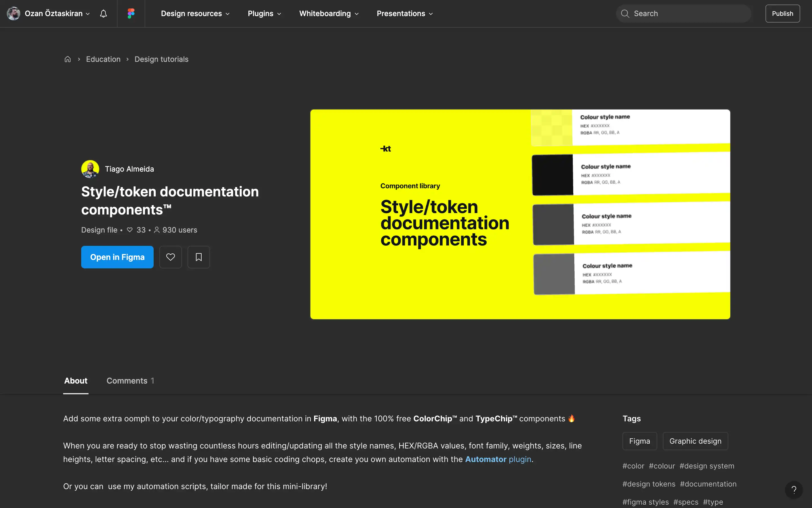The image size is (812, 508).
Task: Open Tiago Almeida's profile name link
Action: coord(129,169)
